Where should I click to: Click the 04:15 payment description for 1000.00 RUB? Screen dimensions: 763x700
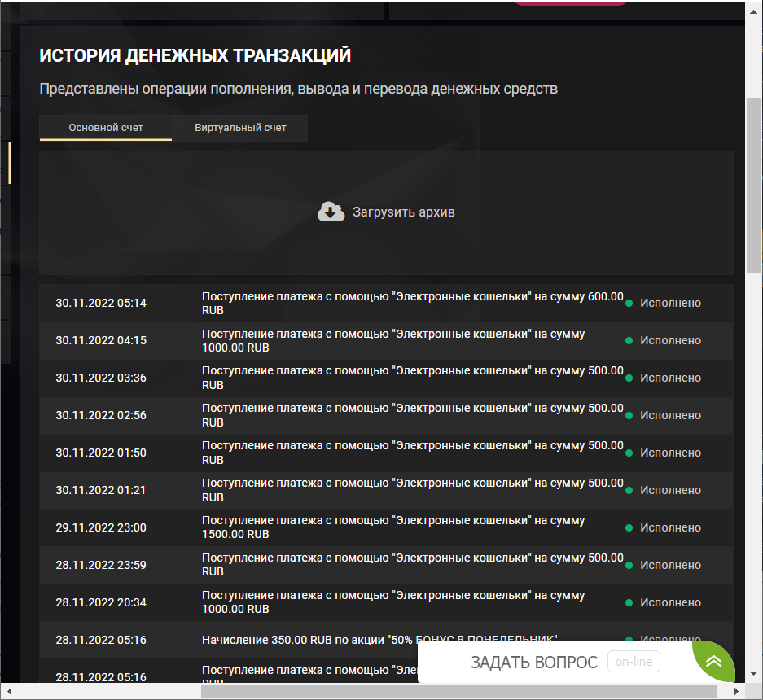(x=393, y=340)
